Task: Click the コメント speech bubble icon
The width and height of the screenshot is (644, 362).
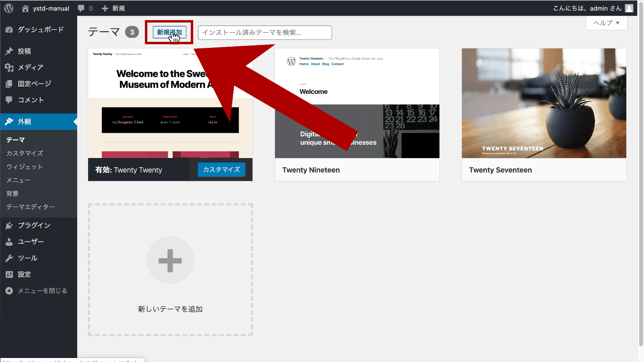Action: [9, 100]
